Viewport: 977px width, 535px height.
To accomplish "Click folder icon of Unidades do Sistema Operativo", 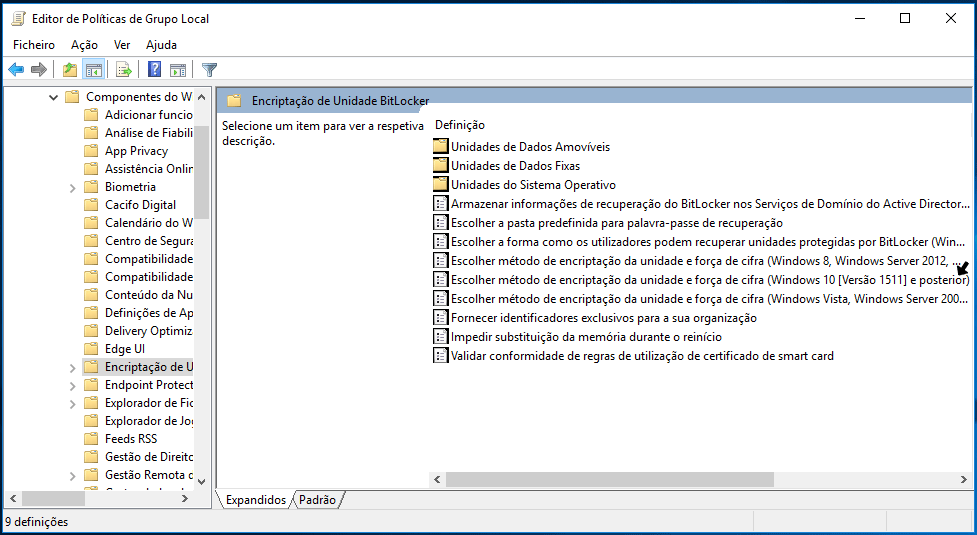I will pos(441,184).
